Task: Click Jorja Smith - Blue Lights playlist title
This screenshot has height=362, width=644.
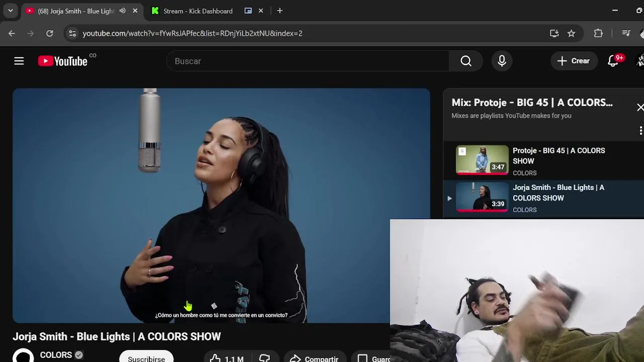Action: tap(558, 193)
